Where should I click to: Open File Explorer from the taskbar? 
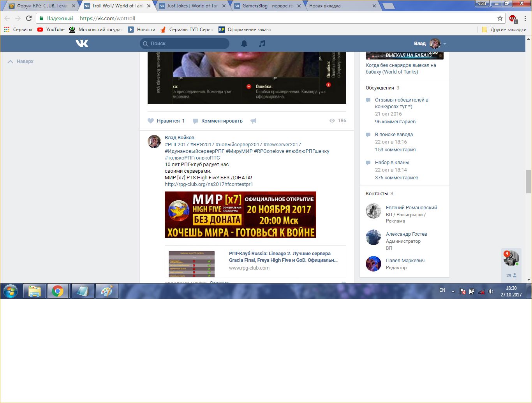tap(35, 291)
